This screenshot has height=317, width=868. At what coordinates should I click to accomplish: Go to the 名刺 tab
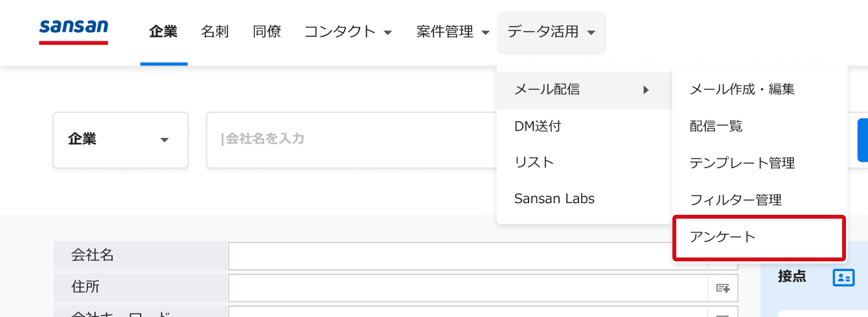coord(215,32)
